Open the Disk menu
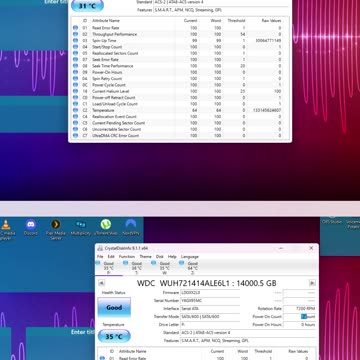360x360 pixels. click(x=160, y=257)
